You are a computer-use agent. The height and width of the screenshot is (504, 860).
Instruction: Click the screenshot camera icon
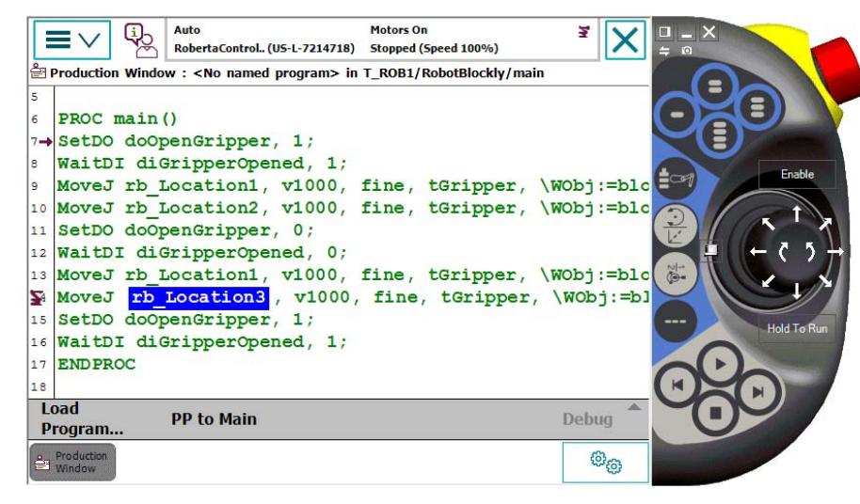point(686,51)
